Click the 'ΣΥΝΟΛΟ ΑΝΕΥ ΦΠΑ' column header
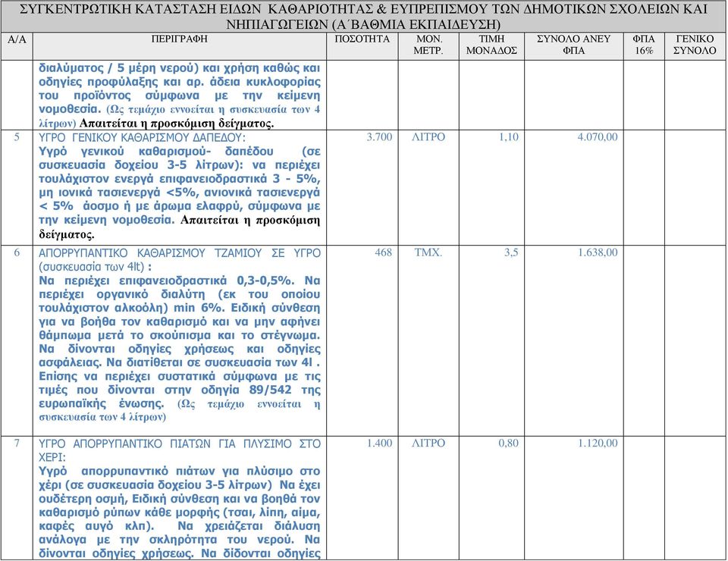The width and height of the screenshot is (728, 561). (573, 45)
